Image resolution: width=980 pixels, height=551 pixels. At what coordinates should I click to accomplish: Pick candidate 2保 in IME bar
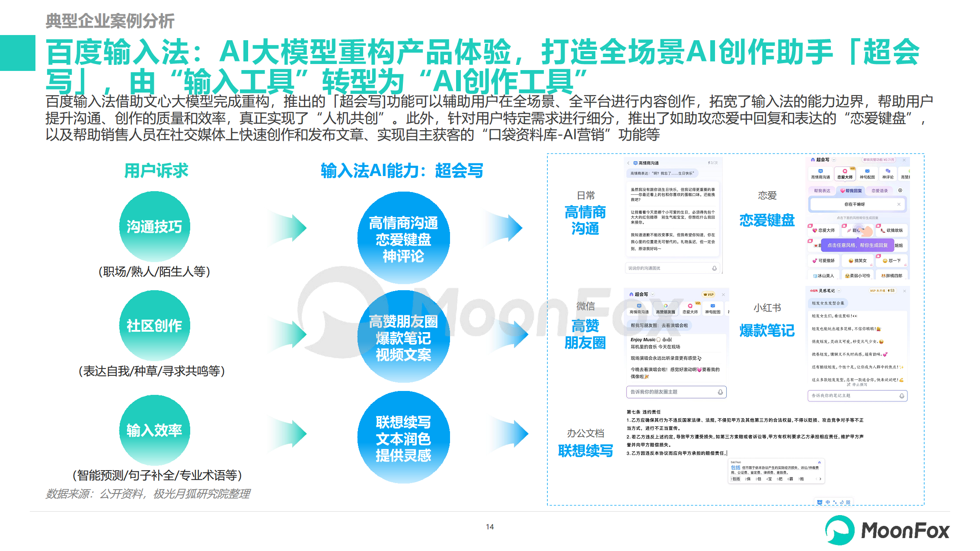pos(747,479)
